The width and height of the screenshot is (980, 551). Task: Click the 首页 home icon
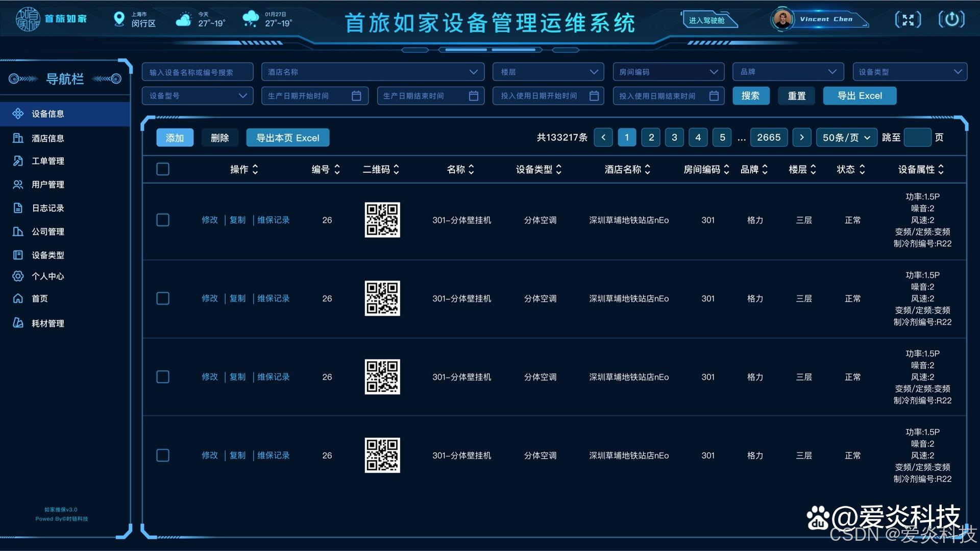(18, 298)
